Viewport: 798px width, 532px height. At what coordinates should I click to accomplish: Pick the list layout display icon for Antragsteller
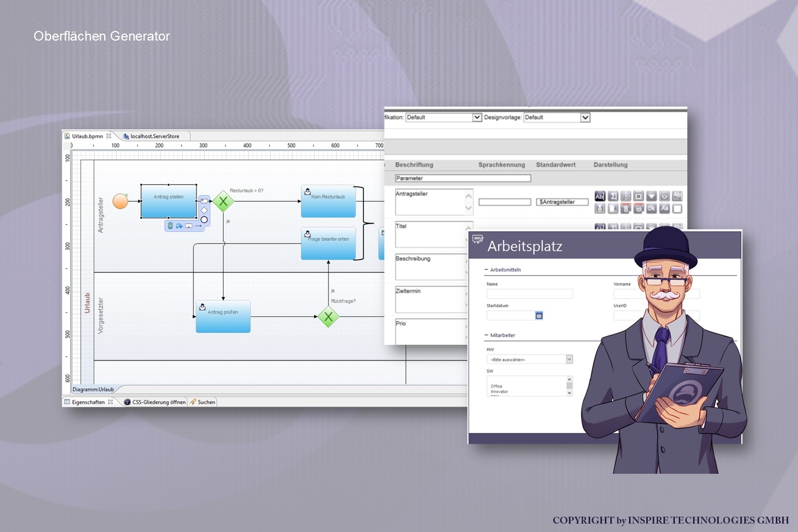point(625,196)
